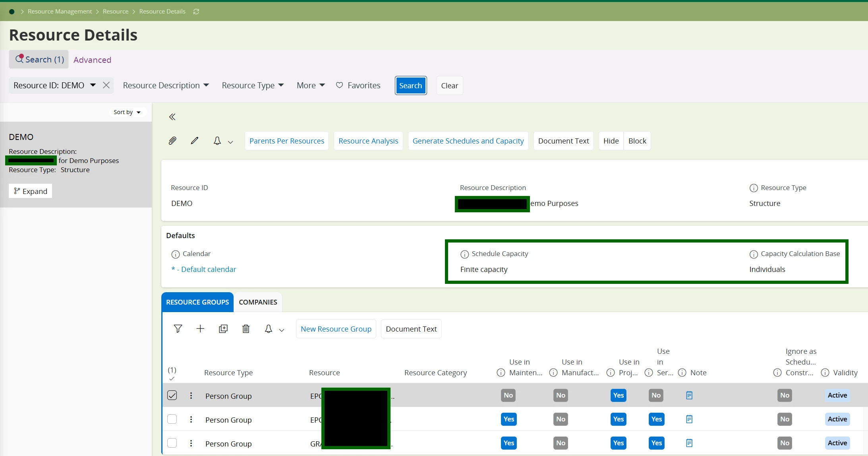Check the second Person Group row checkbox
Screen dimensions: 868x456
click(172, 419)
